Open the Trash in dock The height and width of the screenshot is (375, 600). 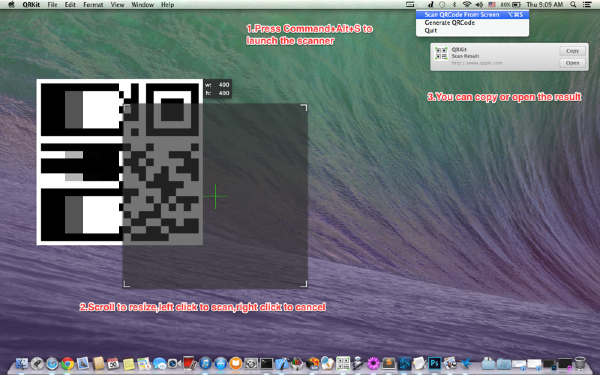coord(580,363)
